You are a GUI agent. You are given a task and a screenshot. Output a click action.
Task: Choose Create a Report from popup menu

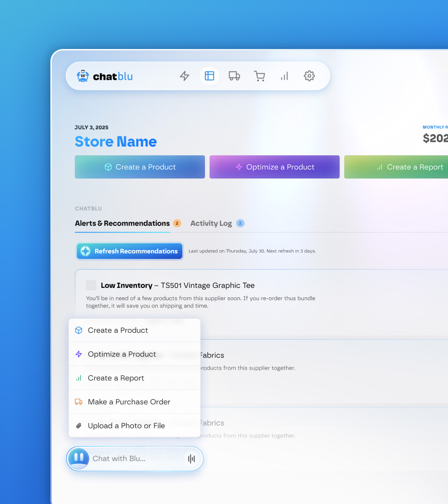click(135, 378)
